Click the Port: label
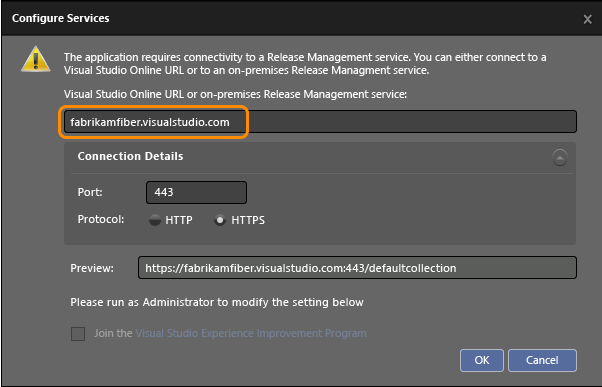This screenshot has height=387, width=602. [90, 192]
